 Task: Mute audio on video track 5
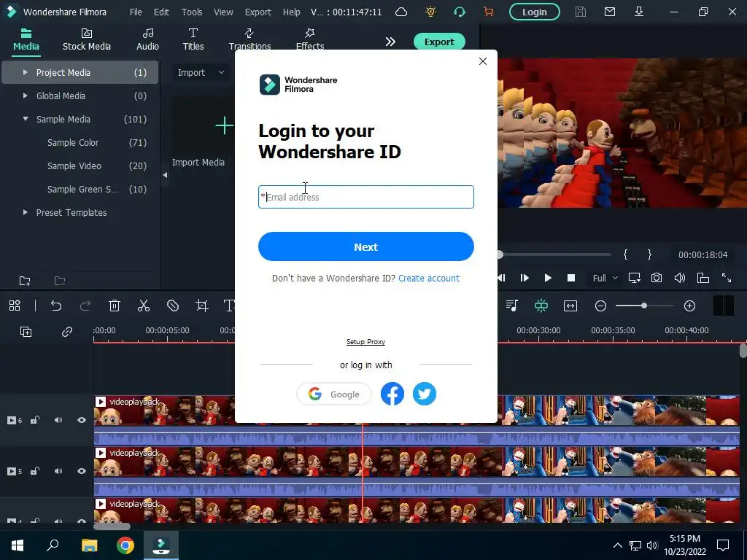click(x=58, y=471)
